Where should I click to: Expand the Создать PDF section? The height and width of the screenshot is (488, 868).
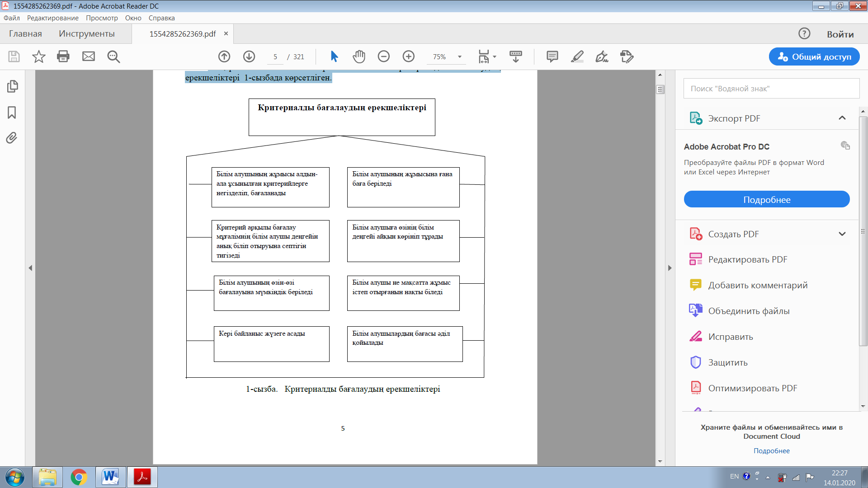tap(842, 234)
